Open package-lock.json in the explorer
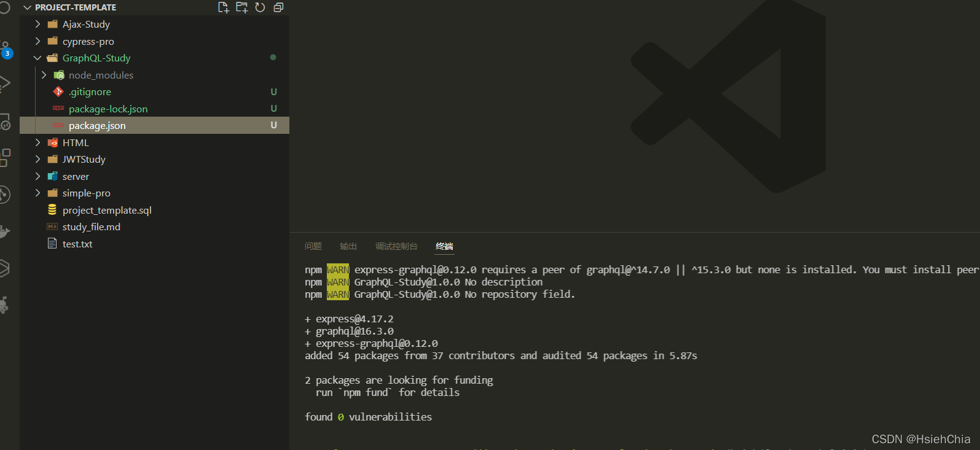Viewport: 980px width, 450px height. pos(108,109)
